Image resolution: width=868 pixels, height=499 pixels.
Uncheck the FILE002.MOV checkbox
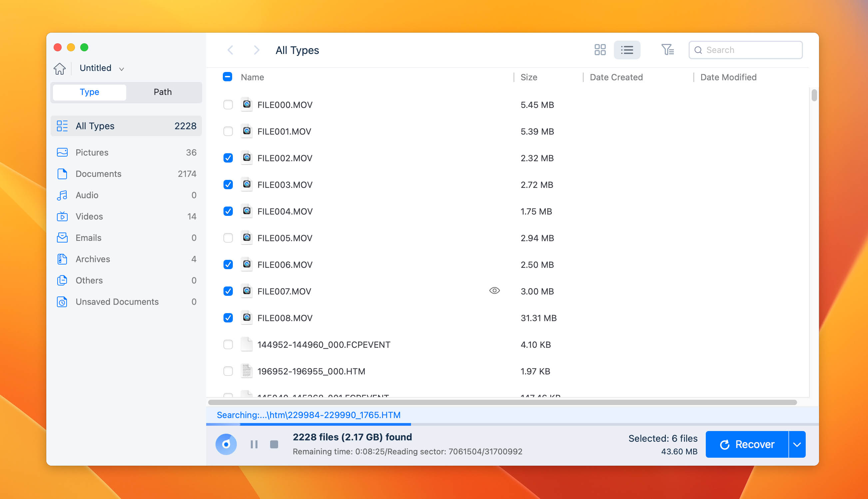point(228,158)
